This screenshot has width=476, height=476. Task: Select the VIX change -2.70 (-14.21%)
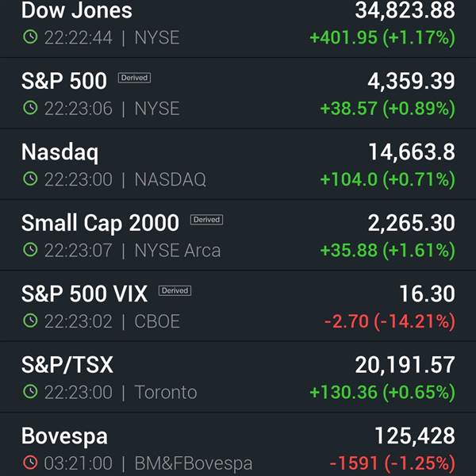pos(390,321)
